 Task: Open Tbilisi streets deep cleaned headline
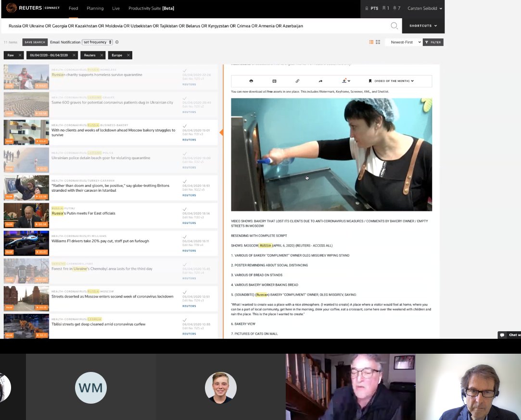point(98,324)
